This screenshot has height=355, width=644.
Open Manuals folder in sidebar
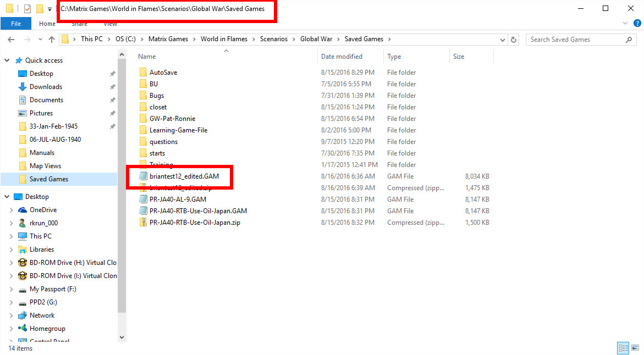[x=42, y=152]
